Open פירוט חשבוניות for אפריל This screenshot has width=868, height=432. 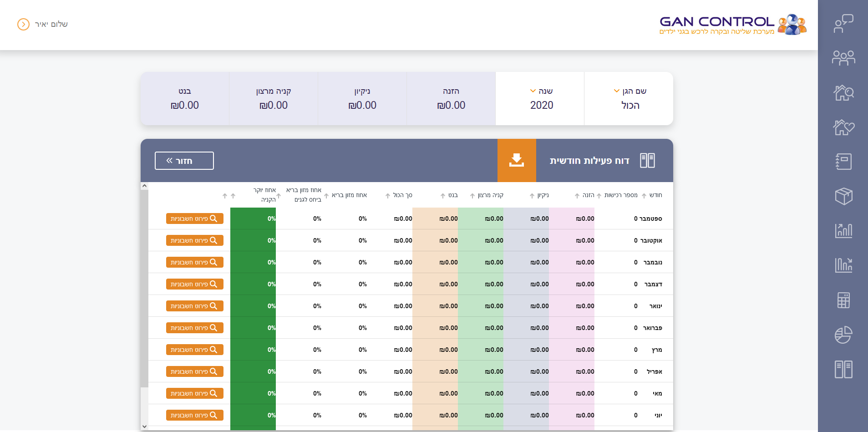coord(195,371)
